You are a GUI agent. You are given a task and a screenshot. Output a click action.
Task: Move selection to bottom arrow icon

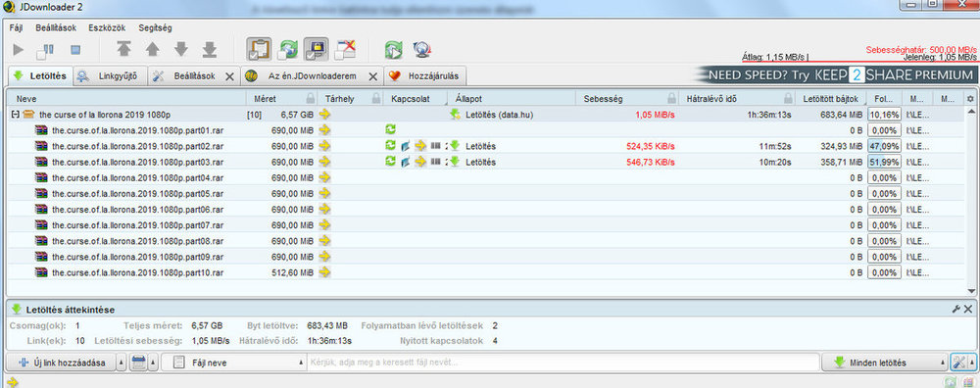click(210, 49)
